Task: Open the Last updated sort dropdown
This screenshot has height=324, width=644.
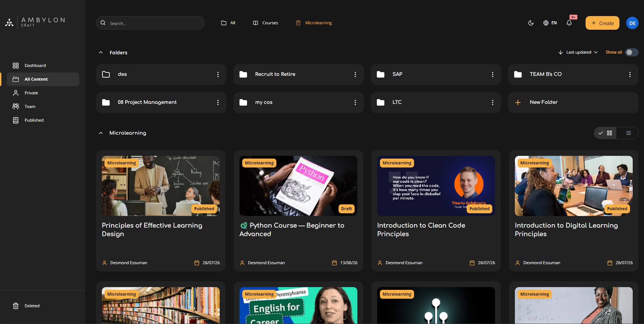Action: [x=578, y=52]
